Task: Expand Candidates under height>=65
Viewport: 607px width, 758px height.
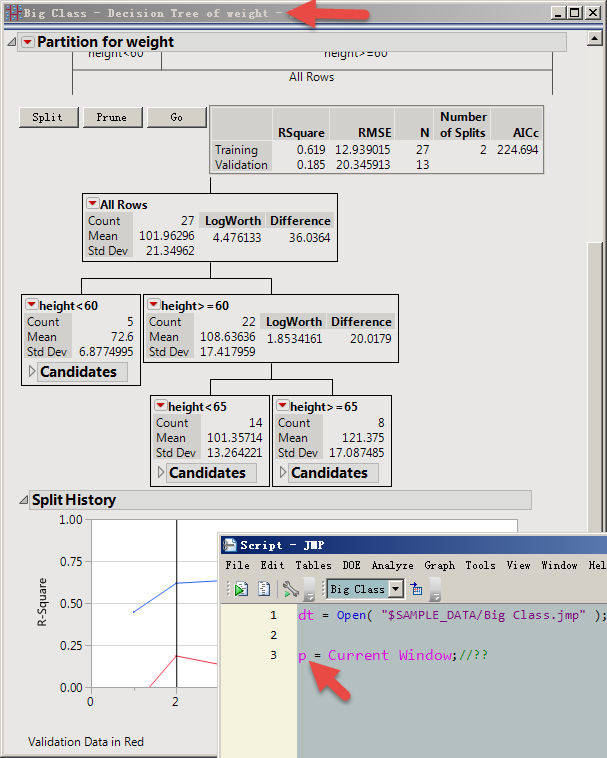Action: [x=283, y=472]
